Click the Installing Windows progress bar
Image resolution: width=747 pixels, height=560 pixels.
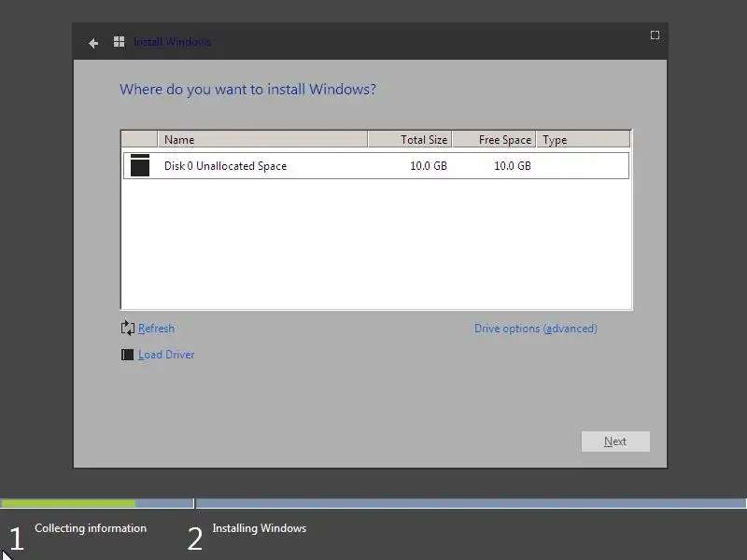471,503
